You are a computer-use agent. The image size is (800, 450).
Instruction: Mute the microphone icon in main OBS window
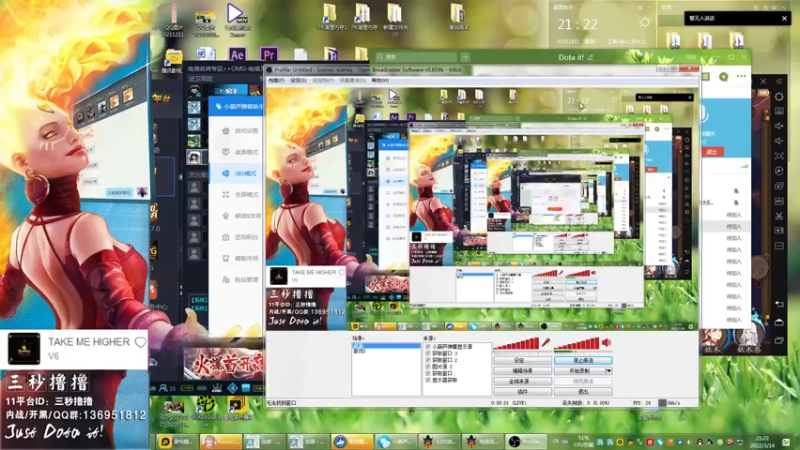tap(546, 343)
